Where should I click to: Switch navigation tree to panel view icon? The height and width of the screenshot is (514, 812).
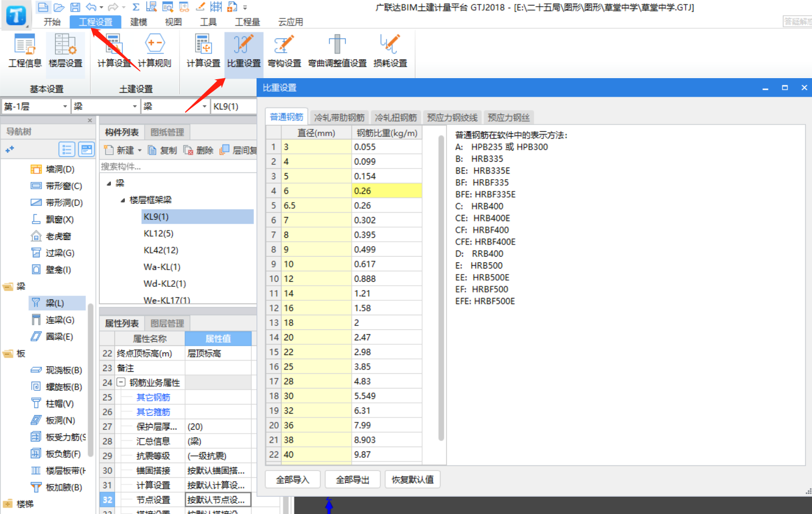[x=86, y=149]
